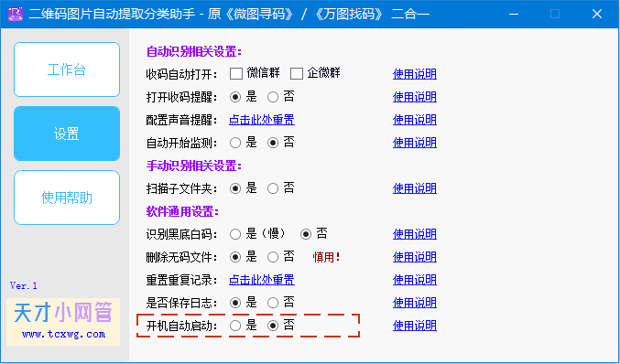Open 使用说明 for 扫描子文件夹
The width and height of the screenshot is (620, 364).
point(415,188)
